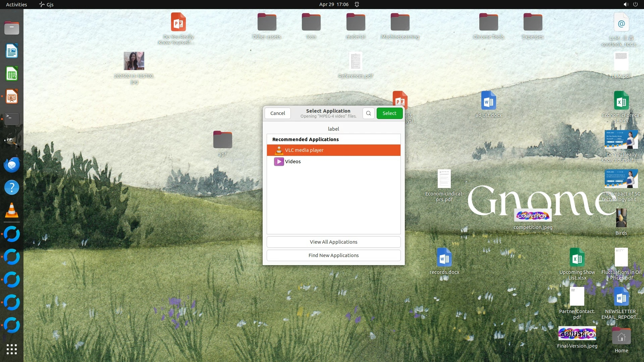Screen dimensions: 644x362
Task: Open the Activities overview
Action: pos(16,4)
